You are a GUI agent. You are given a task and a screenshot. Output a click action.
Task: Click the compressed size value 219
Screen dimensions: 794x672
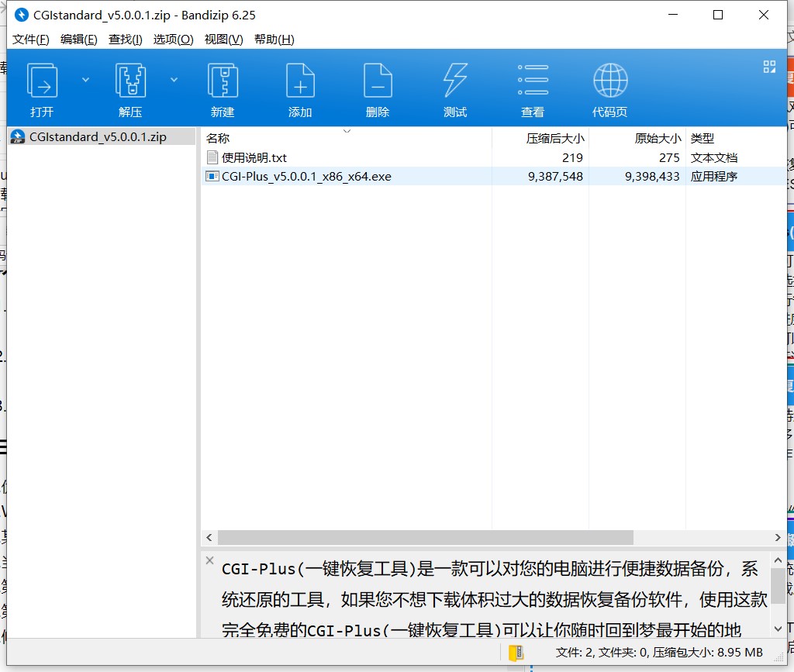click(573, 158)
